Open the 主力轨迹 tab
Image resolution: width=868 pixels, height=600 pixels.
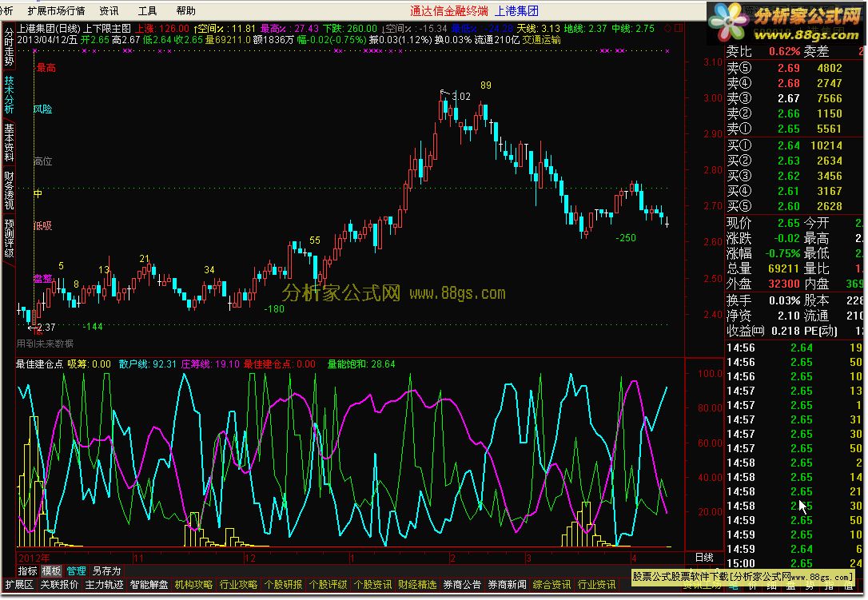coord(104,585)
